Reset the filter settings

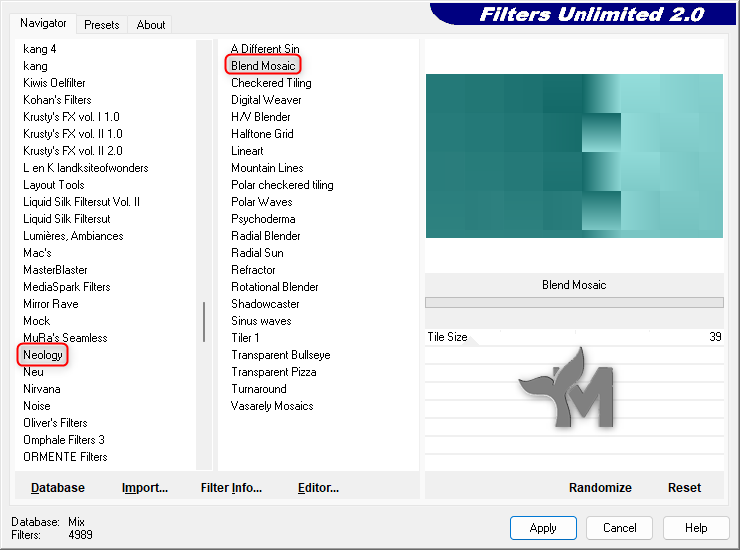[684, 488]
